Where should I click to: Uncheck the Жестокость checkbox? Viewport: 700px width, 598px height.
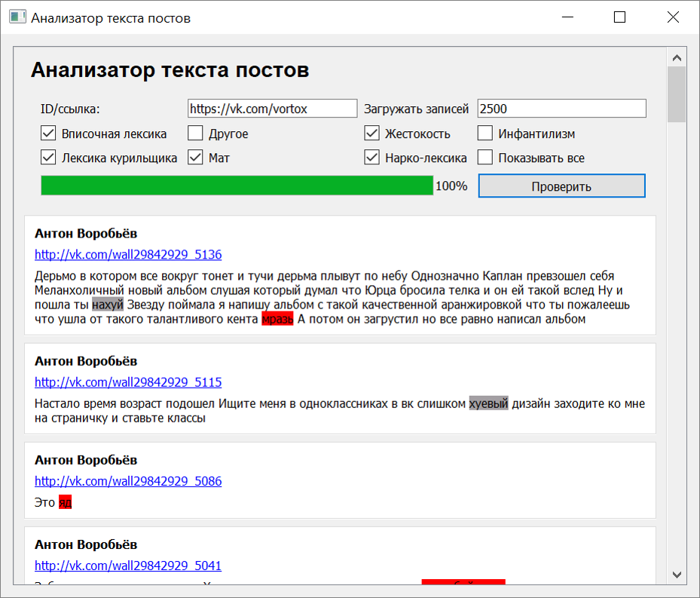click(x=371, y=134)
